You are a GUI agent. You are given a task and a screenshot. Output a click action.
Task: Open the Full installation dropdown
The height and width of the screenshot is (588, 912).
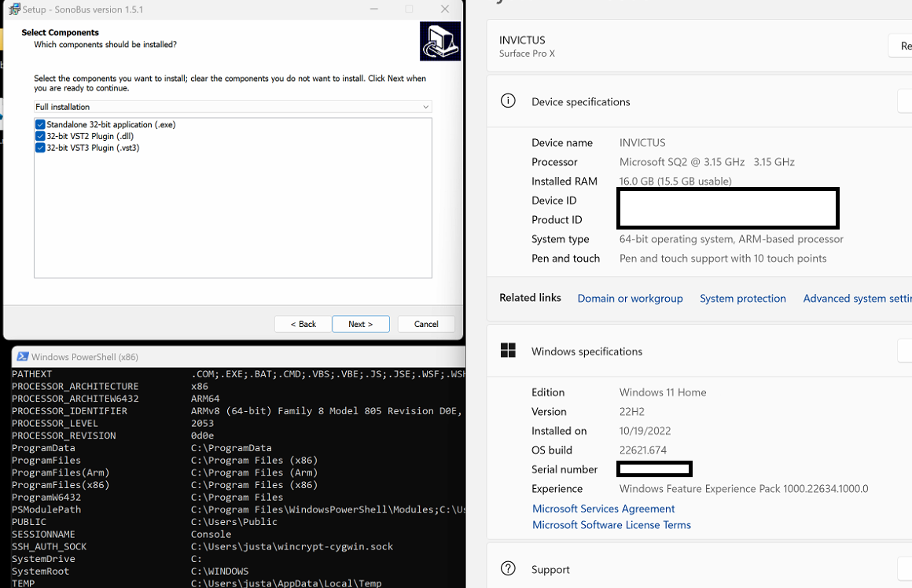(233, 106)
